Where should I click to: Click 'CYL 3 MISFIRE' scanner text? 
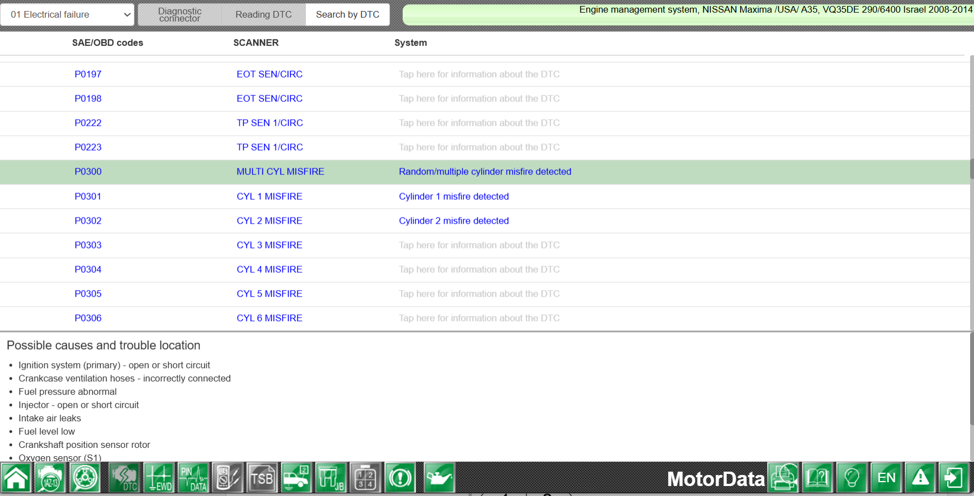269,245
